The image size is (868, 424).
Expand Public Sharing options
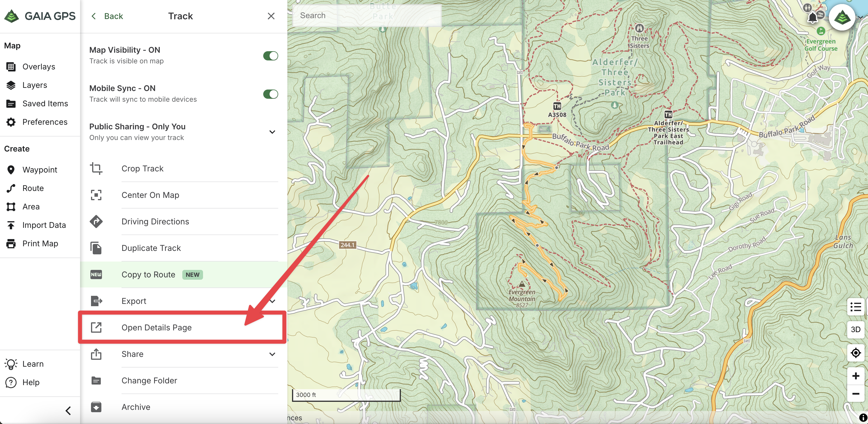[272, 132]
